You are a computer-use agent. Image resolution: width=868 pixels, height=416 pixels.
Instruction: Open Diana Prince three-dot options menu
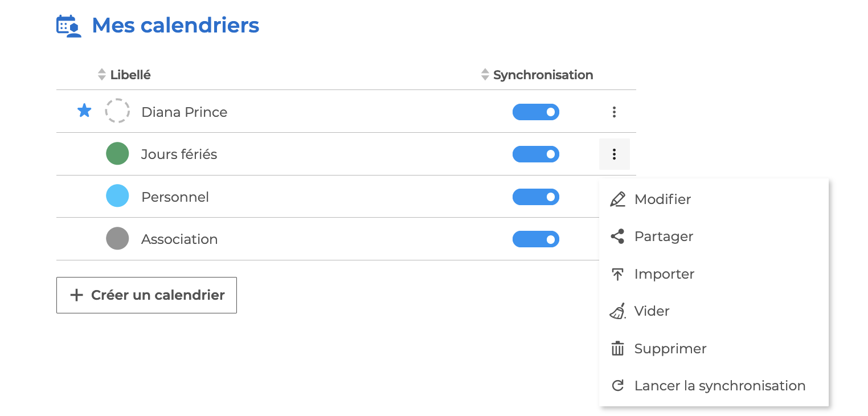pyautogui.click(x=614, y=112)
